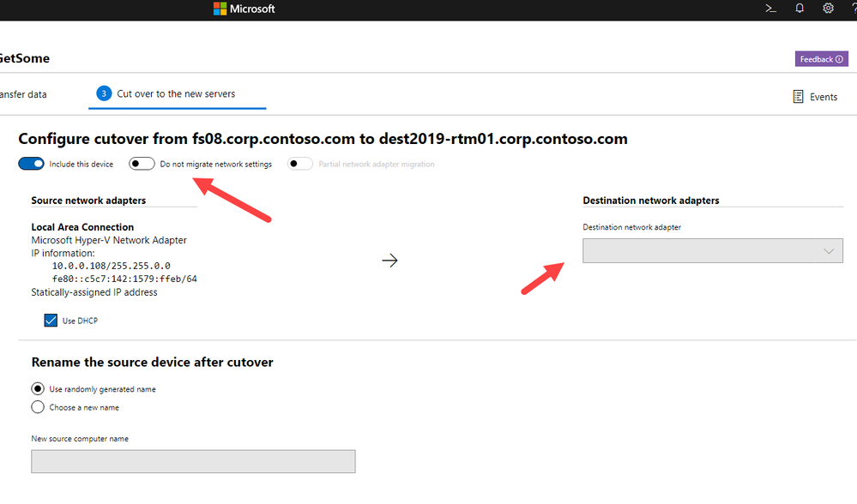Click Microsoft Hyper-V Network Adapter text

click(109, 240)
